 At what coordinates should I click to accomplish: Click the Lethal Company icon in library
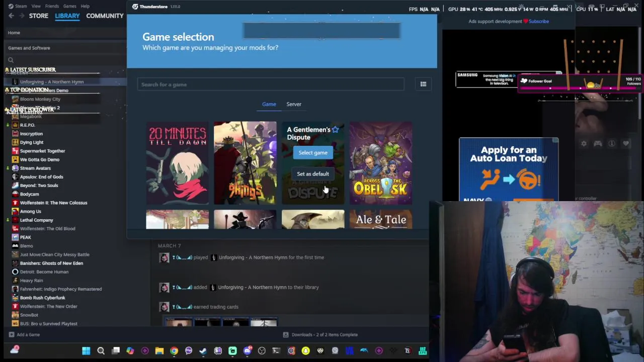click(x=15, y=220)
